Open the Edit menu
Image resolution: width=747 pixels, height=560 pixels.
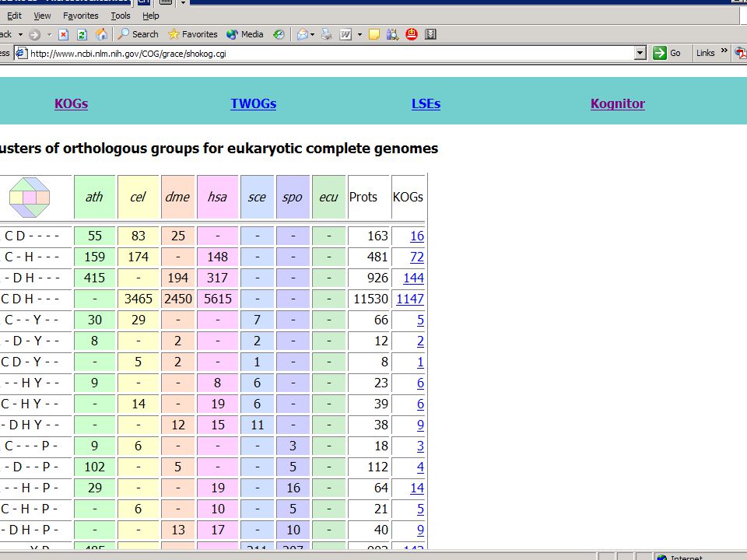tap(14, 16)
